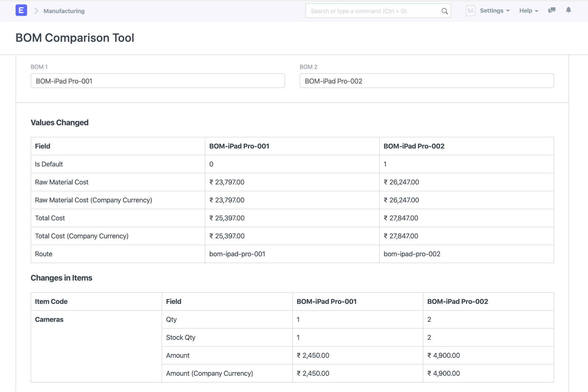This screenshot has width=588, height=392.
Task: Click the BOM Comparison Tool page title
Action: [x=75, y=38]
